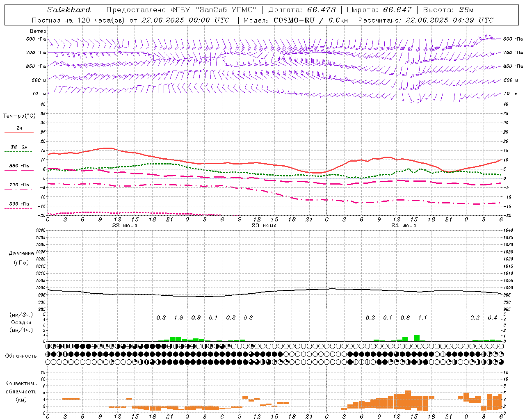Viewport: 525px width, 420px height.
Task: Click the "Тем-ра(°C)" temperature label
Action: pos(19,116)
